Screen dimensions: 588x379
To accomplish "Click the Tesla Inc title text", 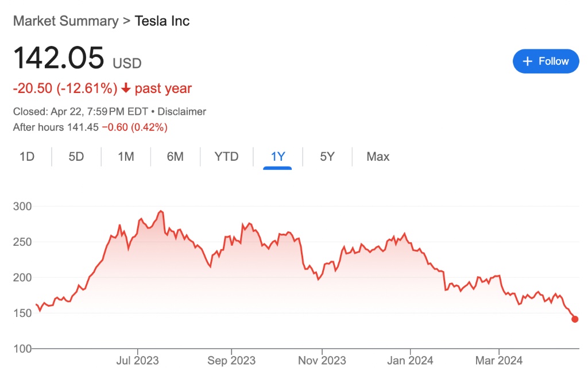I will point(162,21).
